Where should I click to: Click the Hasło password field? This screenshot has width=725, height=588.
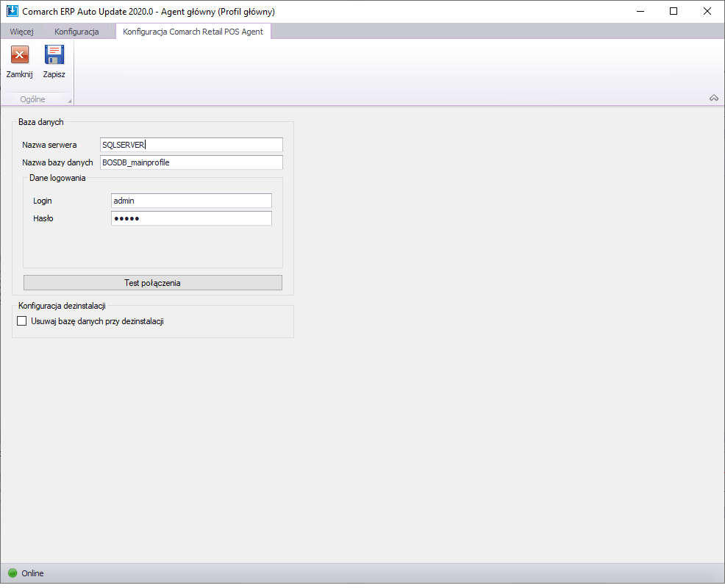(191, 218)
